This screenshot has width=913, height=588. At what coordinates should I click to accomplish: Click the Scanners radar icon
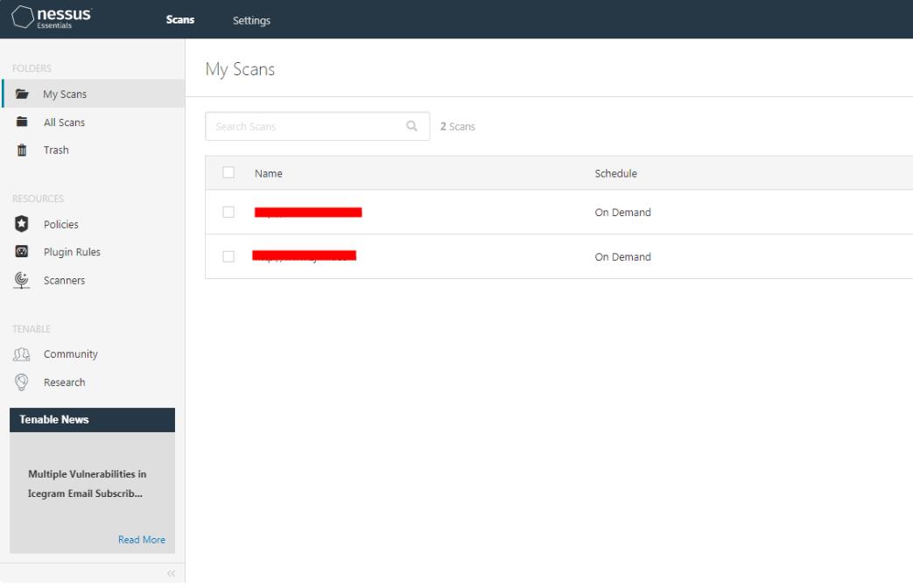click(22, 280)
